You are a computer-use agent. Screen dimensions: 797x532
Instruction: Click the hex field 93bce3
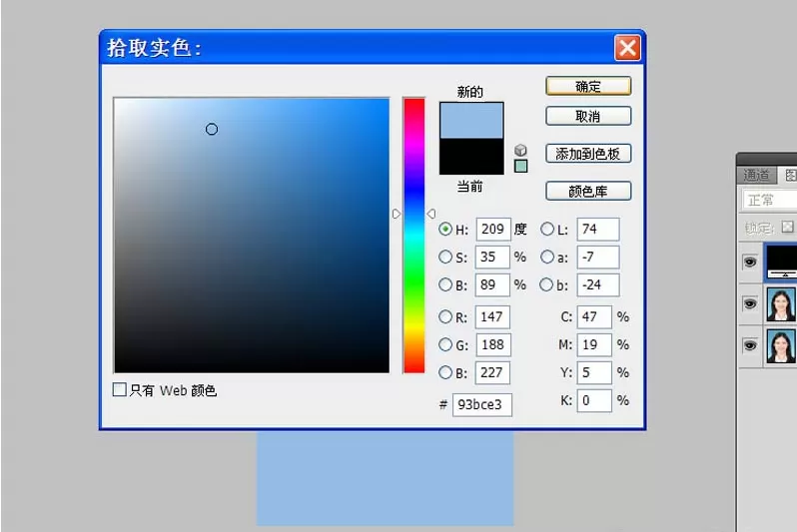click(x=481, y=404)
